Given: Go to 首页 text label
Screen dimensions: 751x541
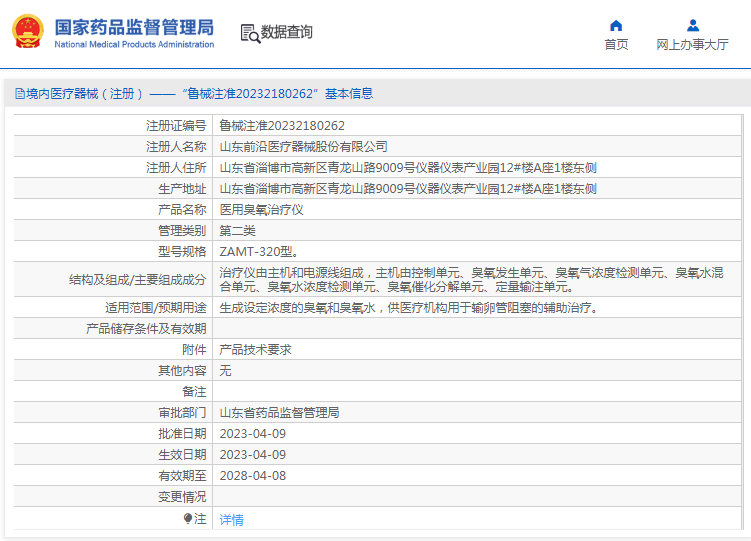Looking at the screenshot, I should click(616, 45).
